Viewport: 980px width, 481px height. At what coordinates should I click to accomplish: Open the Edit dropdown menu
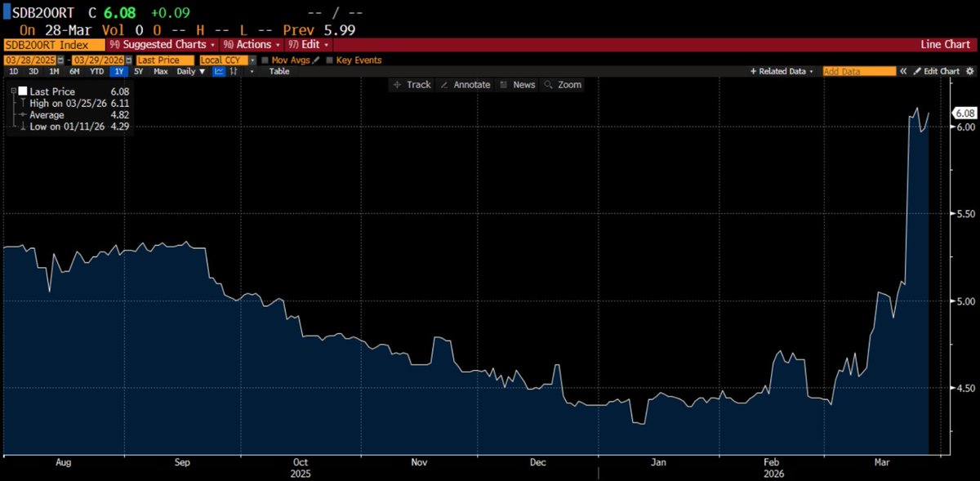(308, 45)
